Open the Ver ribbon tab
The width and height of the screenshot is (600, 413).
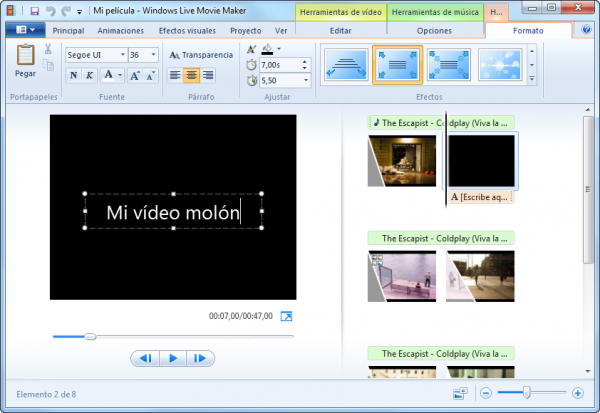[281, 31]
